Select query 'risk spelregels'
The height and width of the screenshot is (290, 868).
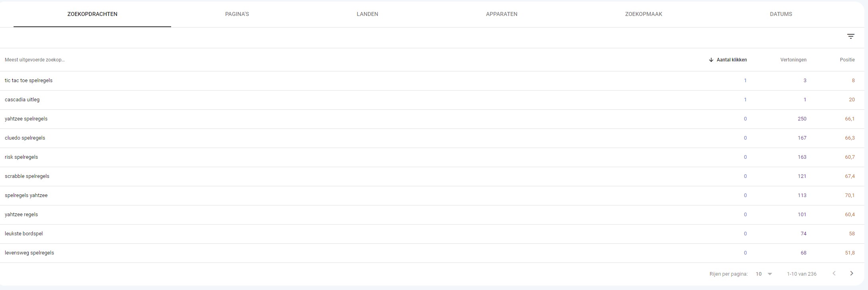[x=22, y=157]
